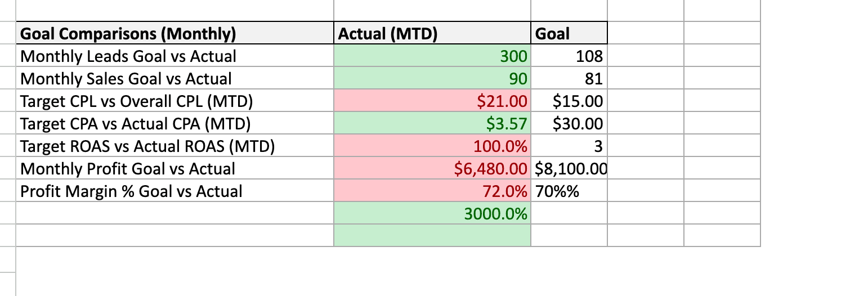This screenshot has height=296, width=868.
Task: Select the "Monthly Sales Goal vs Actual" label
Action: click(175, 79)
